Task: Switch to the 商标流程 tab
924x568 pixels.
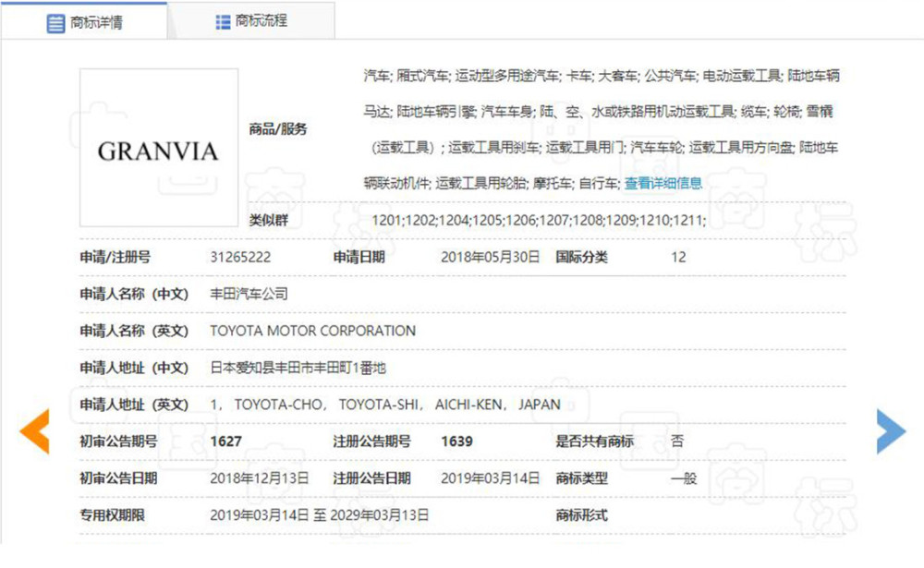Action: coord(251,21)
